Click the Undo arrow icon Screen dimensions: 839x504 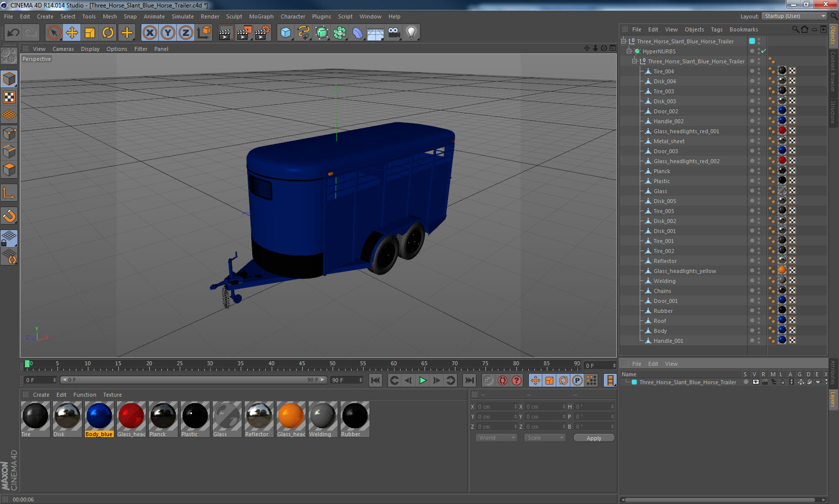(13, 33)
